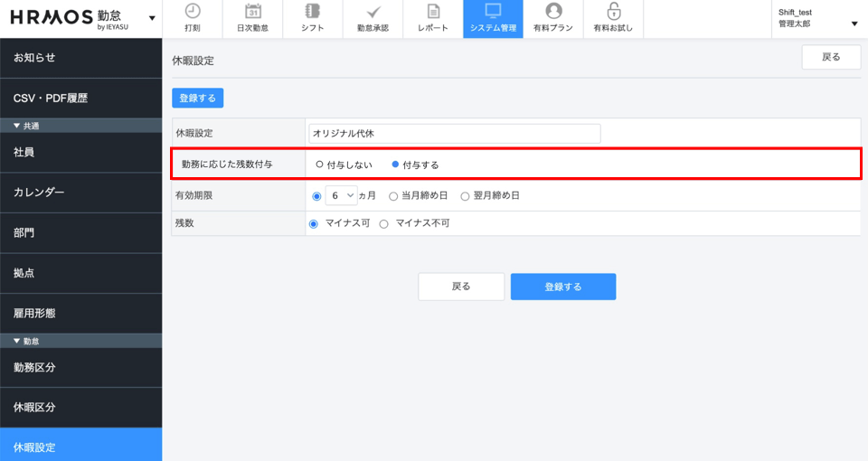Open the 勤怠承認 checkmark icon
Screen dimensions: 868x461
click(373, 12)
